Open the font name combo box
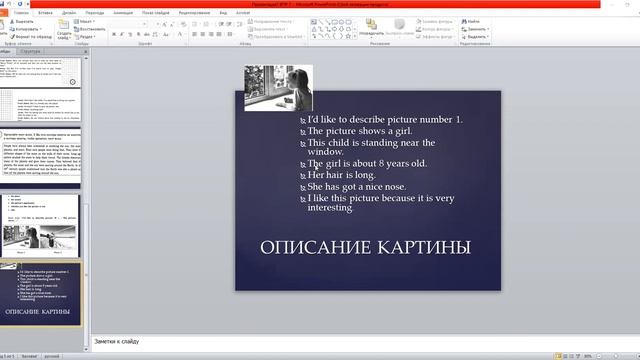This screenshot has width=640, height=360. pyautogui.click(x=129, y=24)
